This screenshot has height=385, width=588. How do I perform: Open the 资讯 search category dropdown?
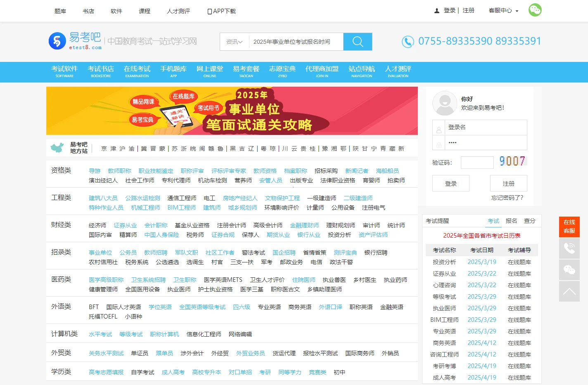pyautogui.click(x=234, y=42)
